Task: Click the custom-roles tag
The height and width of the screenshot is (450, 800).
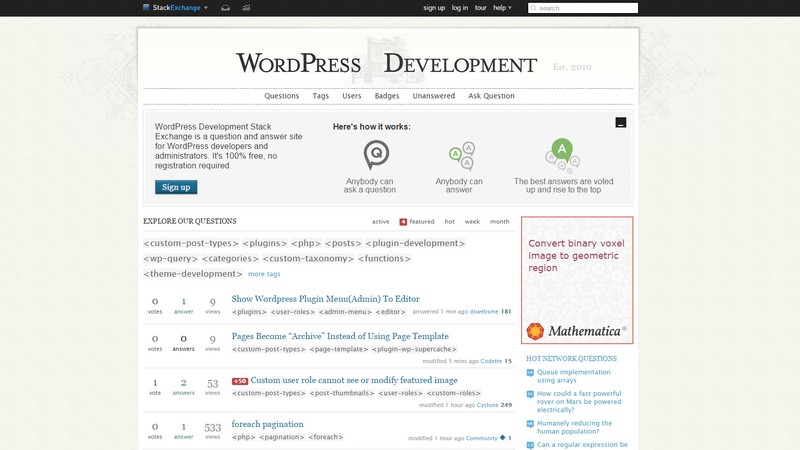Action: pos(454,393)
